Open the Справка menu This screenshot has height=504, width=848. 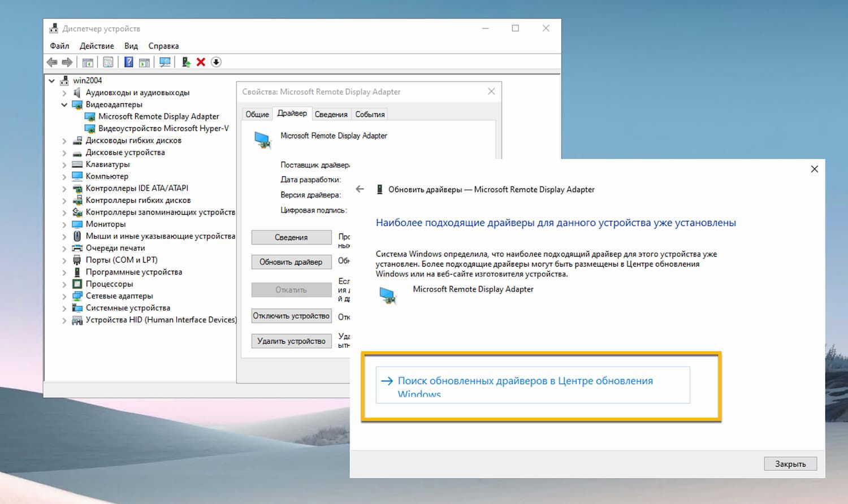pyautogui.click(x=163, y=46)
